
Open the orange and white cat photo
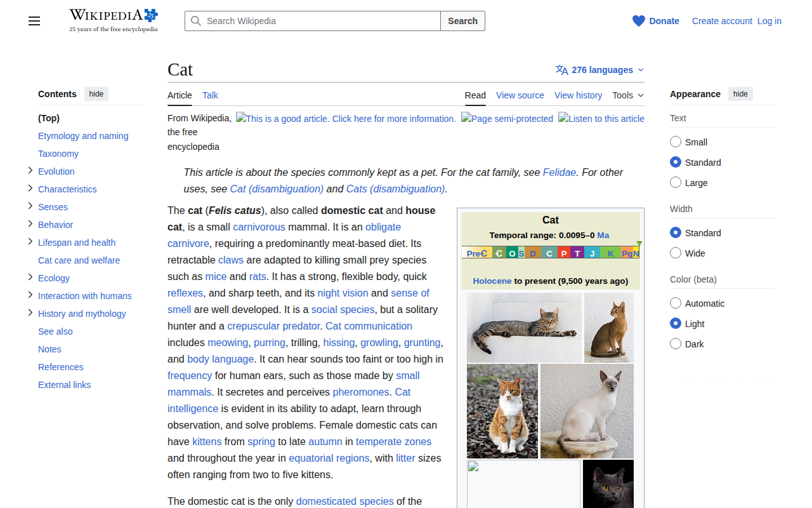click(x=502, y=411)
